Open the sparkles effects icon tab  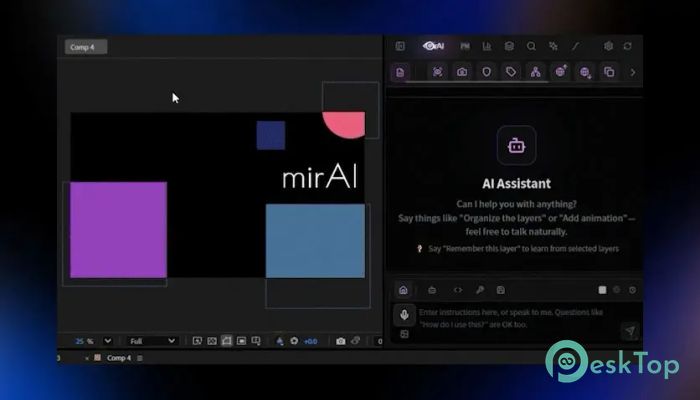553,46
